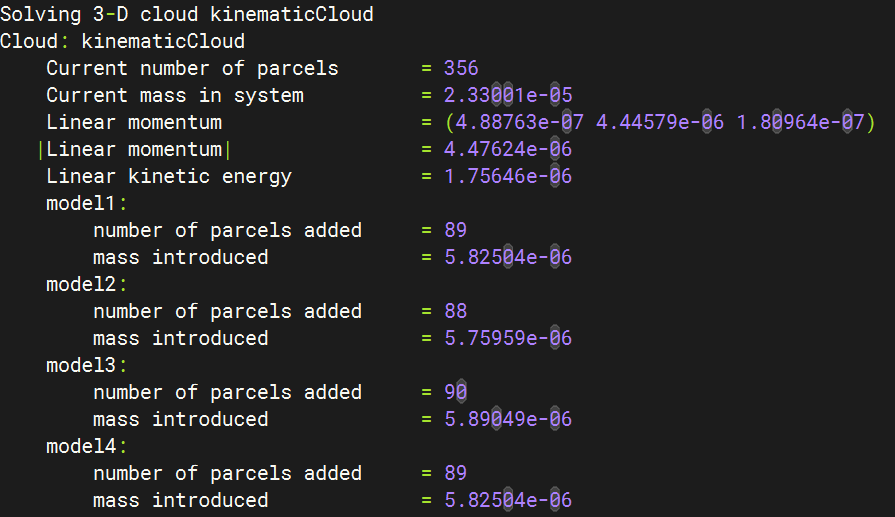This screenshot has width=895, height=517.
Task: Click the "Current mass in system" label
Action: [x=175, y=96]
